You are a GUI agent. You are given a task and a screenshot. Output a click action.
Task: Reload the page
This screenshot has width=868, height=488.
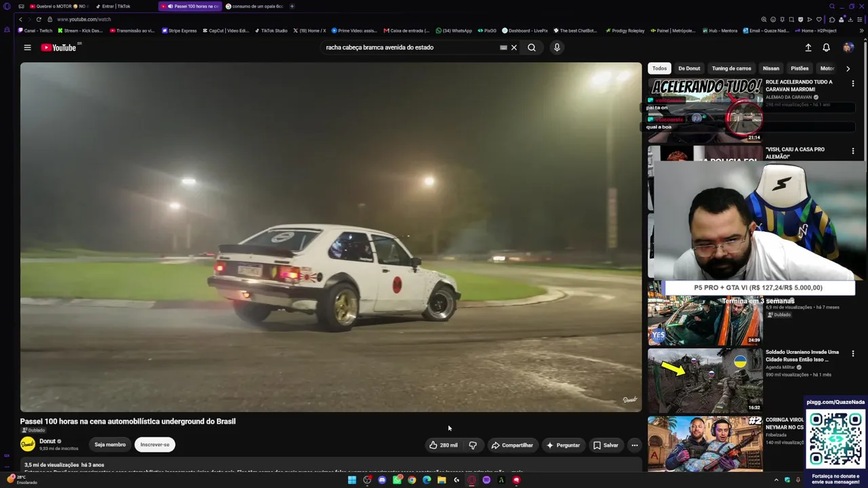coord(39,19)
